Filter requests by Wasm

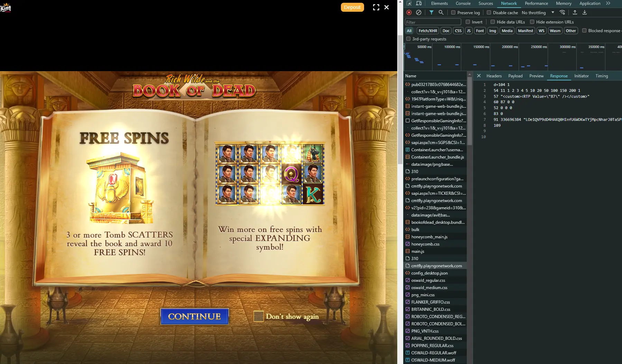pos(555,31)
